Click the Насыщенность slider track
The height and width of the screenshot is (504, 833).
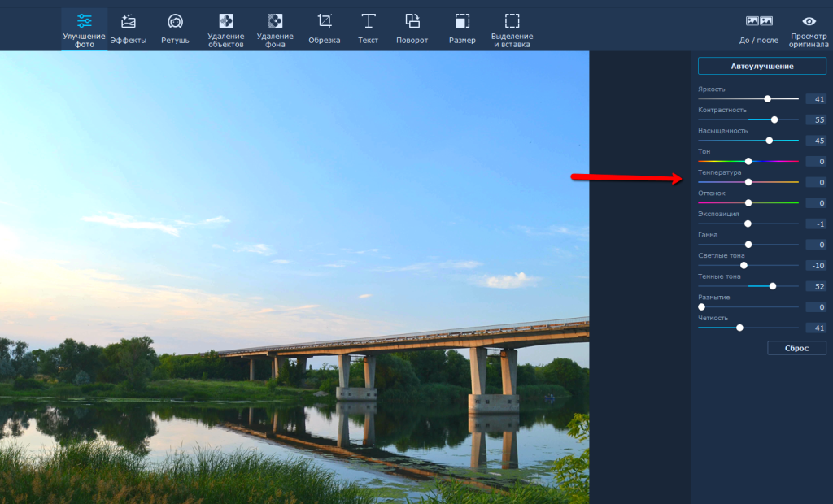pyautogui.click(x=748, y=140)
